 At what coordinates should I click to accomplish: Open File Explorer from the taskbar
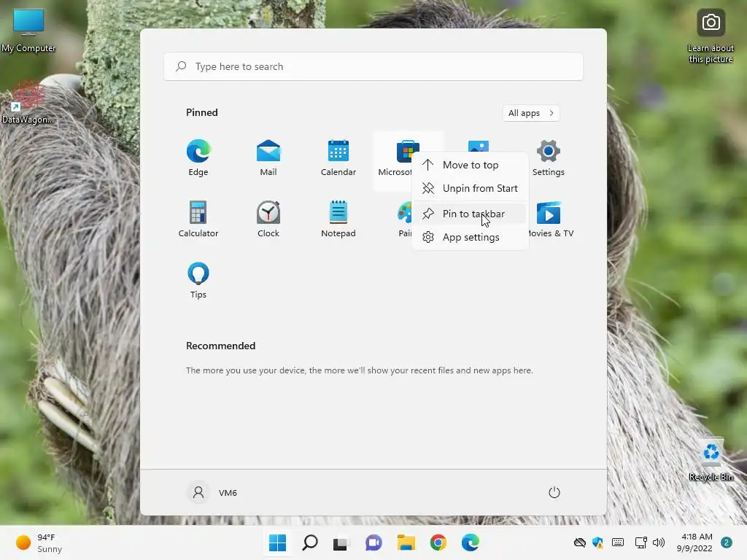(406, 542)
